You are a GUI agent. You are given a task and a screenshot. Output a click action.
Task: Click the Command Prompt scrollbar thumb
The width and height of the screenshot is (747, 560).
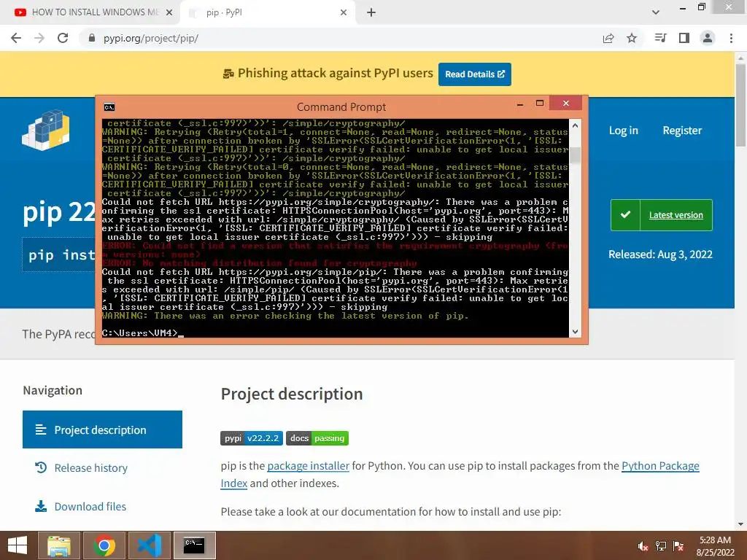575,155
